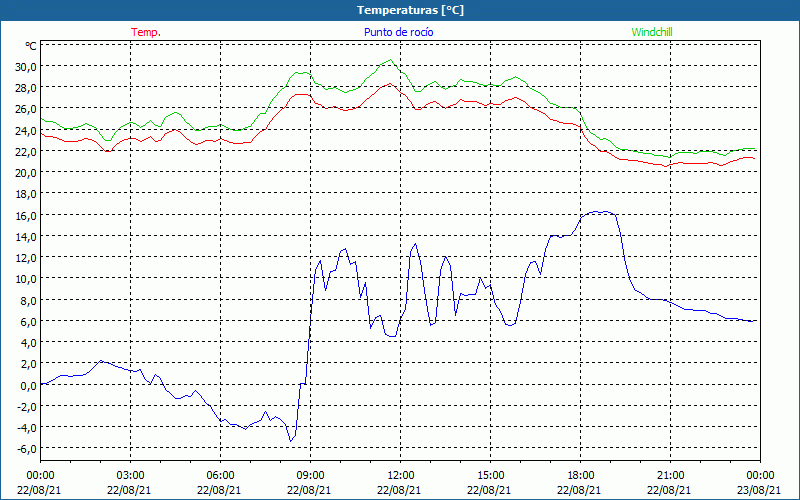The image size is (800, 500).
Task: Click the 21:00 time axis label
Action: coord(670,476)
